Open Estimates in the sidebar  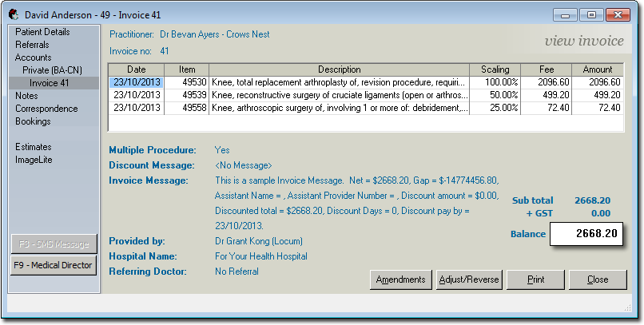click(34, 147)
